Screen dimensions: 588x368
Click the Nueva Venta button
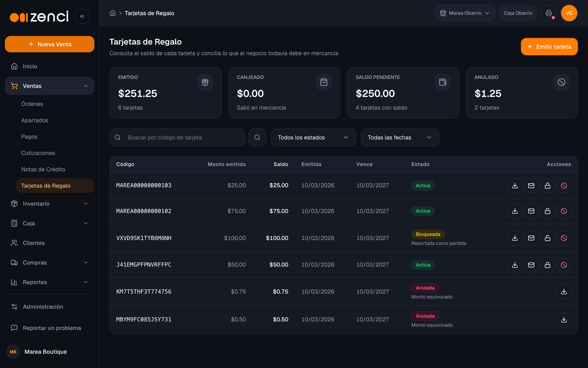tap(50, 44)
